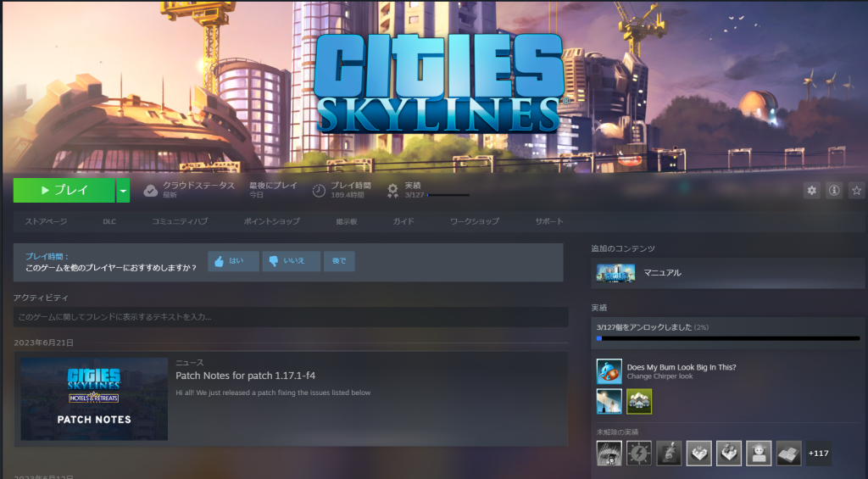Click the spotlight unlocked achievement icon

609,402
